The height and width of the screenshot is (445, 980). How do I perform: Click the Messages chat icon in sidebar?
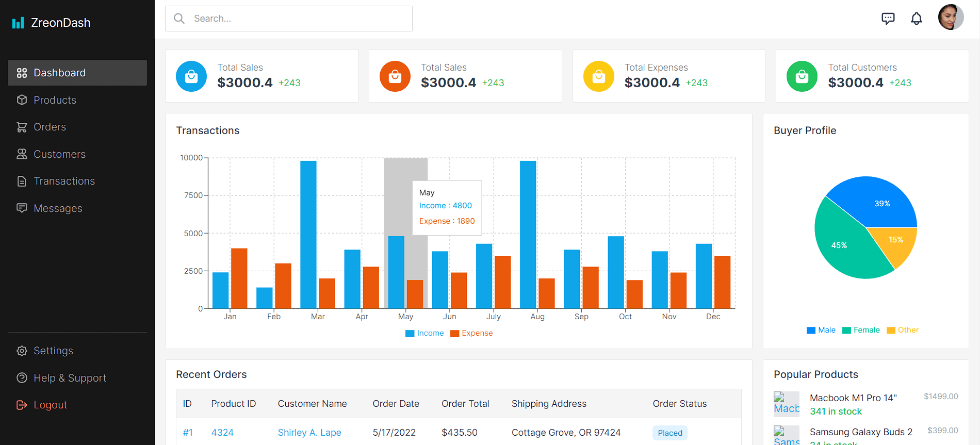22,208
